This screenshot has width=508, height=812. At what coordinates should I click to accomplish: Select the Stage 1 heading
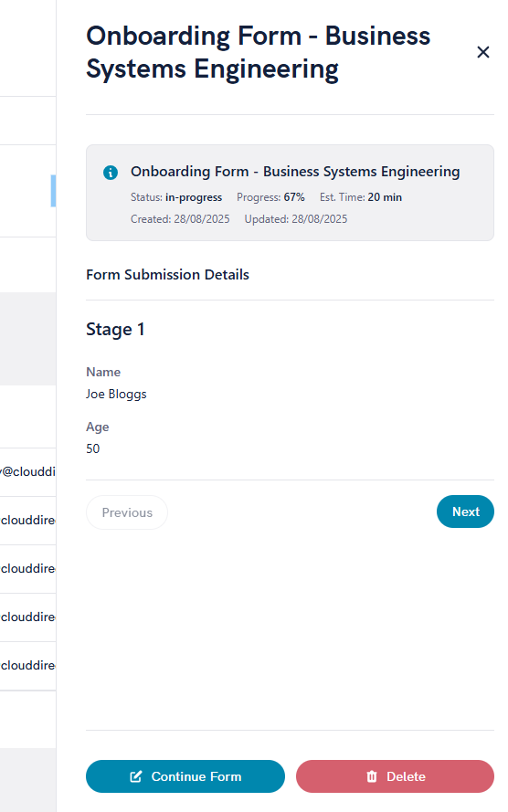pos(115,330)
